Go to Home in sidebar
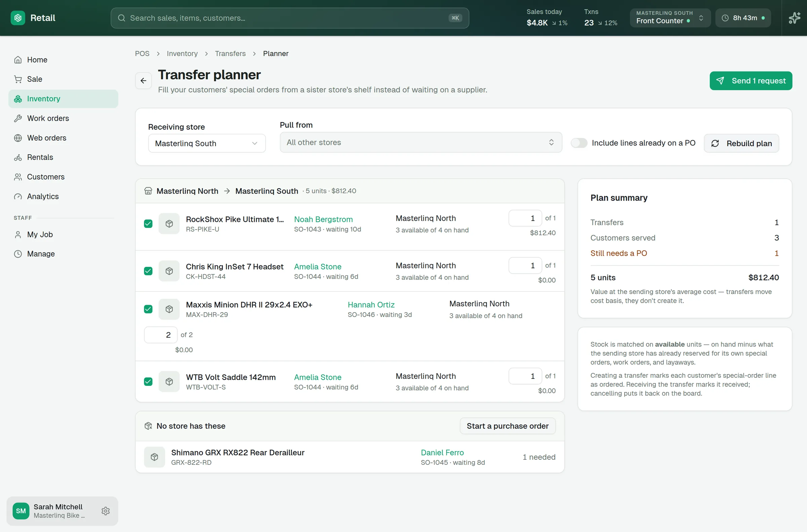 point(64,60)
